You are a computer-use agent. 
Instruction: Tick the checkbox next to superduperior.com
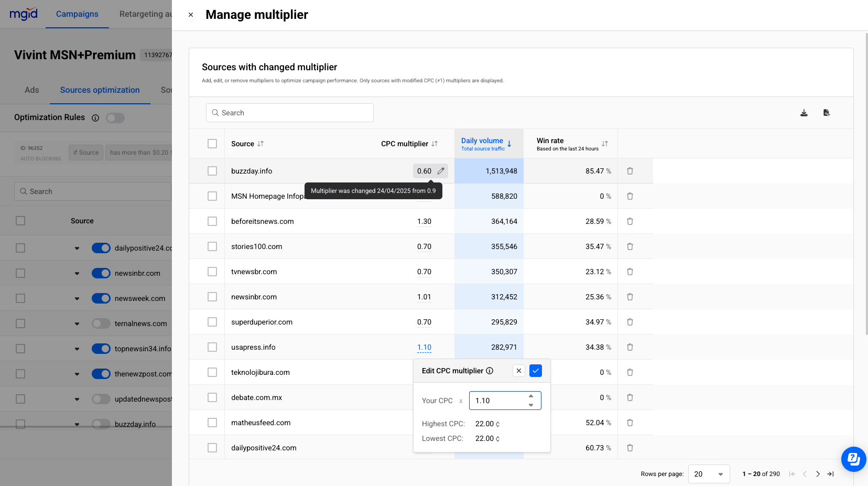tap(212, 322)
